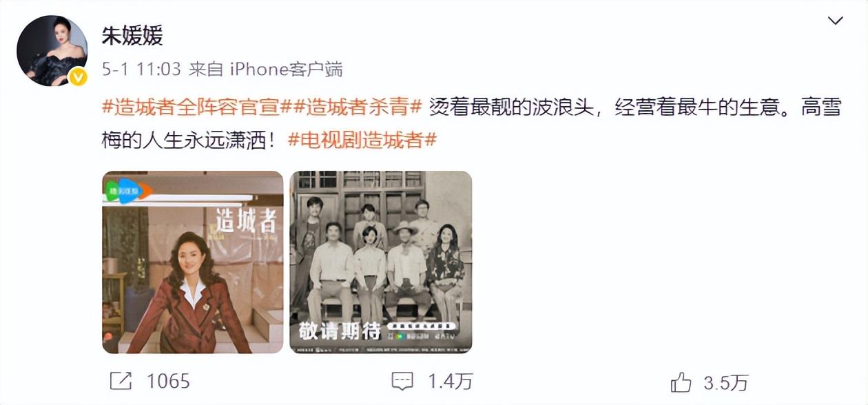868x405 pixels.
Task: Like the post with thumbs-up icon
Action: (x=681, y=382)
